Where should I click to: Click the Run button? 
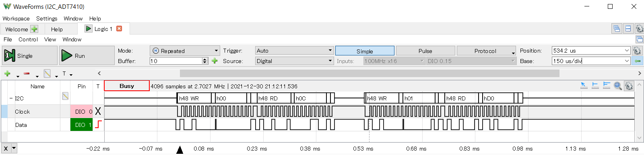pyautogui.click(x=87, y=55)
